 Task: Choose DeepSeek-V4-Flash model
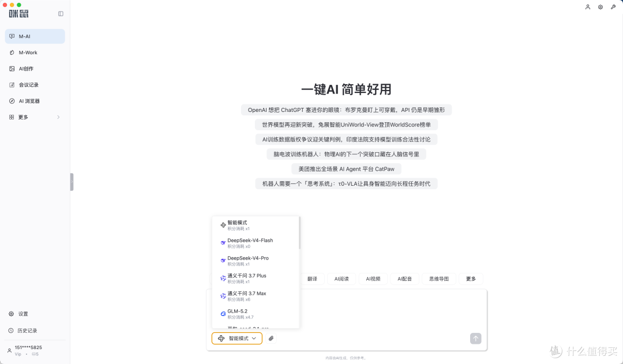pyautogui.click(x=255, y=243)
